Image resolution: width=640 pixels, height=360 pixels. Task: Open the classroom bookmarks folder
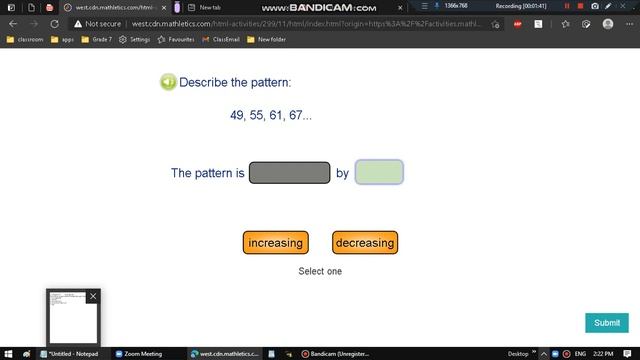pyautogui.click(x=25, y=40)
